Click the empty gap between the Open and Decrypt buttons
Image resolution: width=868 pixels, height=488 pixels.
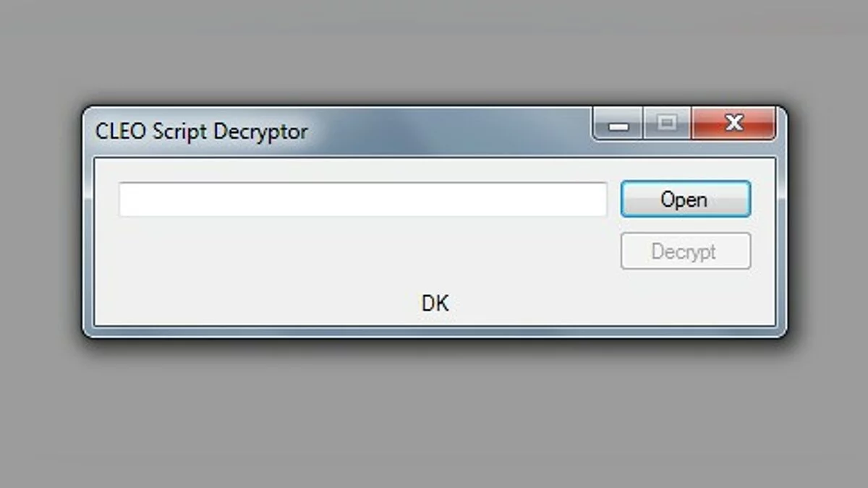pos(686,225)
